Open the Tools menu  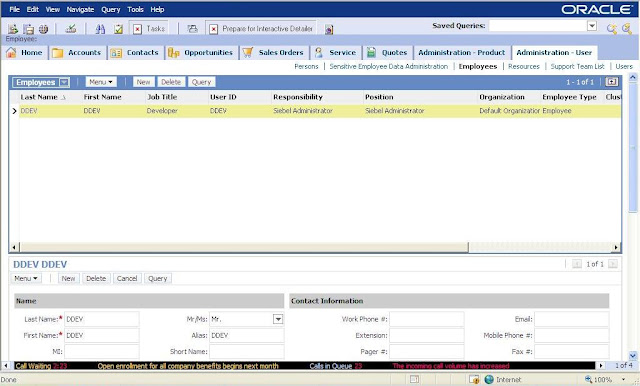(x=135, y=9)
